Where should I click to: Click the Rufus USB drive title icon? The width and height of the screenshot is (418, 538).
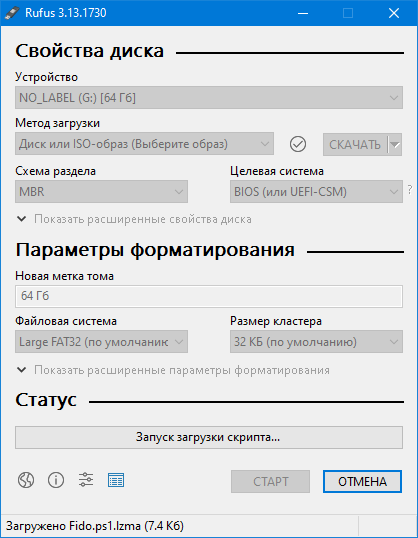(x=12, y=13)
